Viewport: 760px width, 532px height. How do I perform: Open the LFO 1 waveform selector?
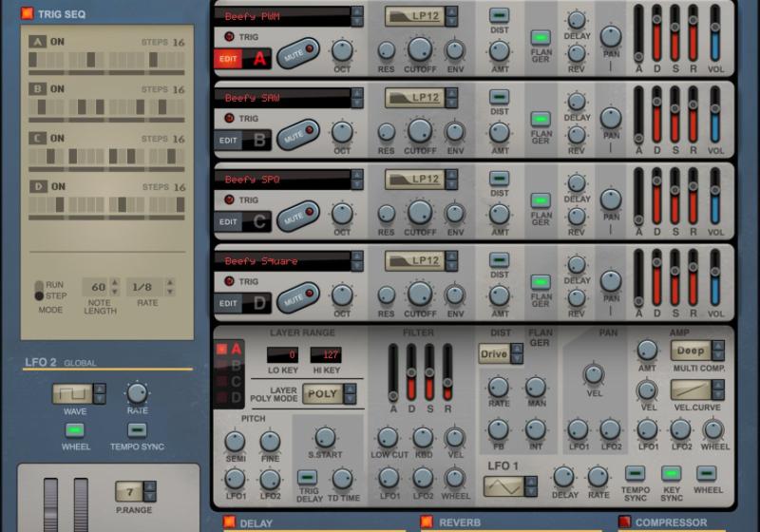pyautogui.click(x=510, y=485)
